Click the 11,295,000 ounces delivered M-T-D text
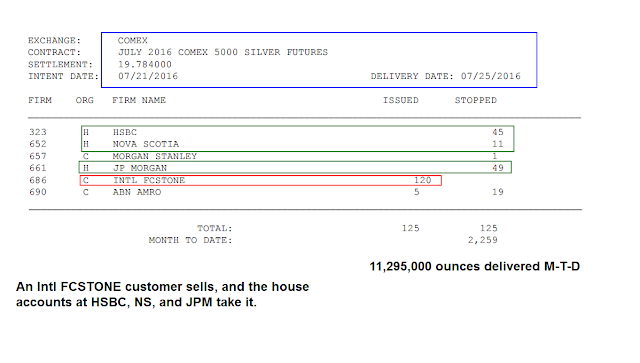The height and width of the screenshot is (363, 640). point(475,266)
